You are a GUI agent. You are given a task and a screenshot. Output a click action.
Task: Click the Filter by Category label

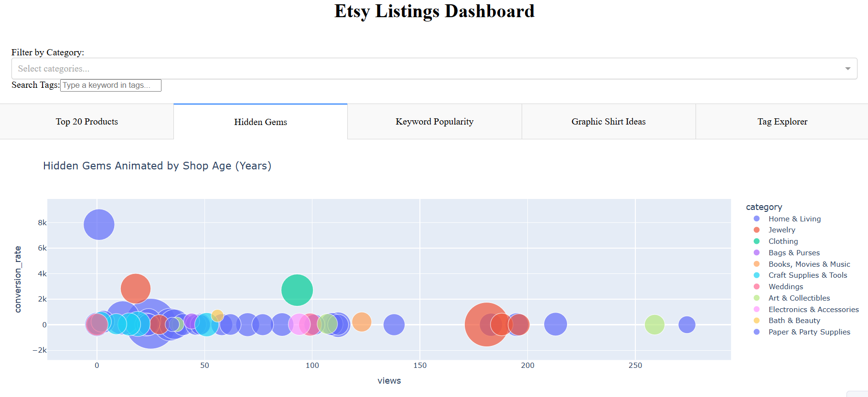[48, 52]
